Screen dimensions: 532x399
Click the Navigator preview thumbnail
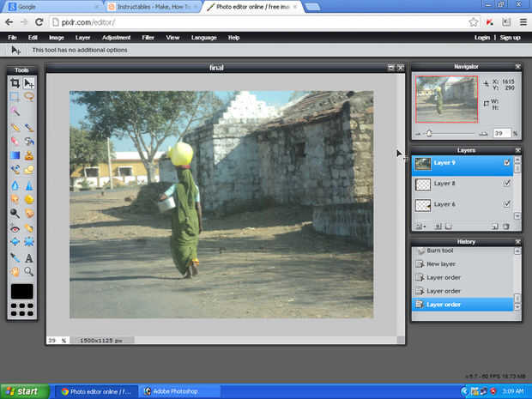click(446, 99)
